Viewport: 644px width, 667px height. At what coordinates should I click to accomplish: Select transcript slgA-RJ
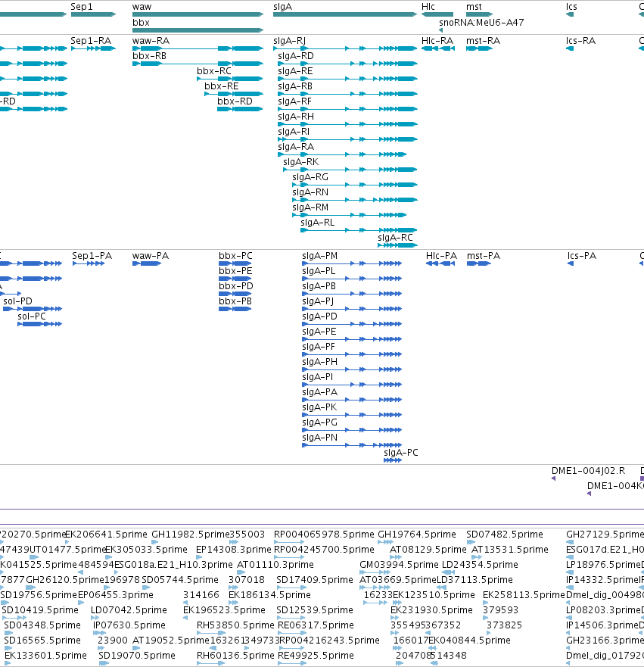coord(345,48)
